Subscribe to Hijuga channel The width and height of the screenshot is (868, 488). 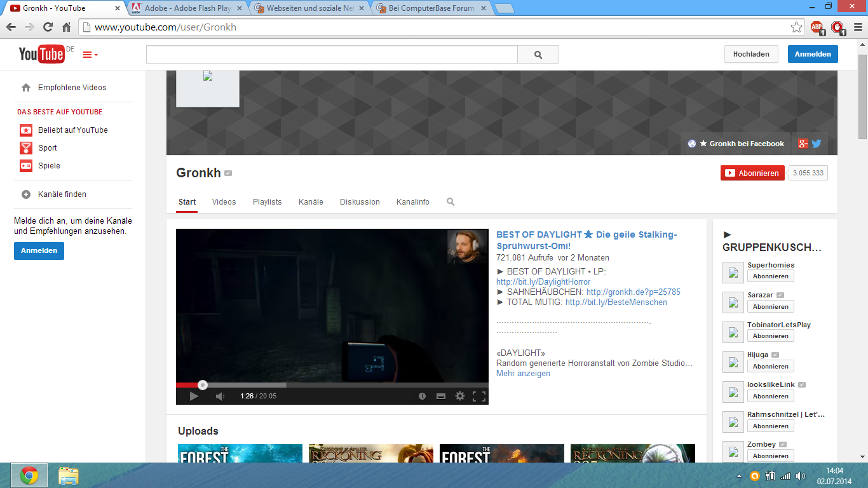(x=770, y=366)
